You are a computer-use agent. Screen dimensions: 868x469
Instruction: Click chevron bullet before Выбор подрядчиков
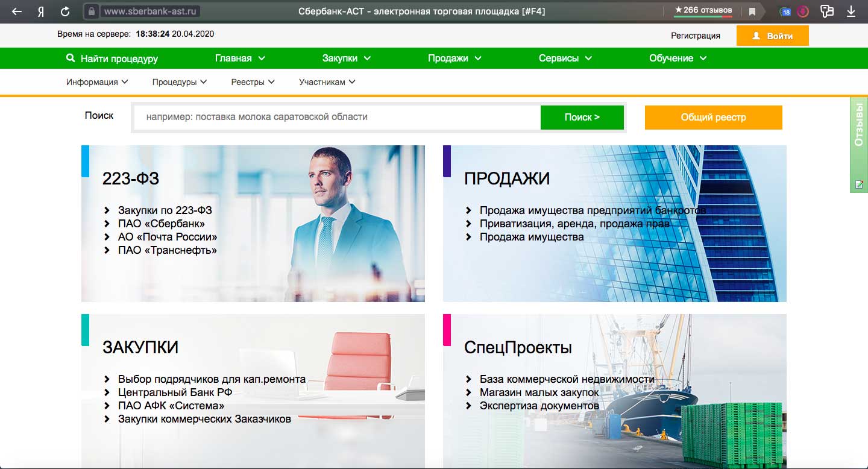coord(107,379)
